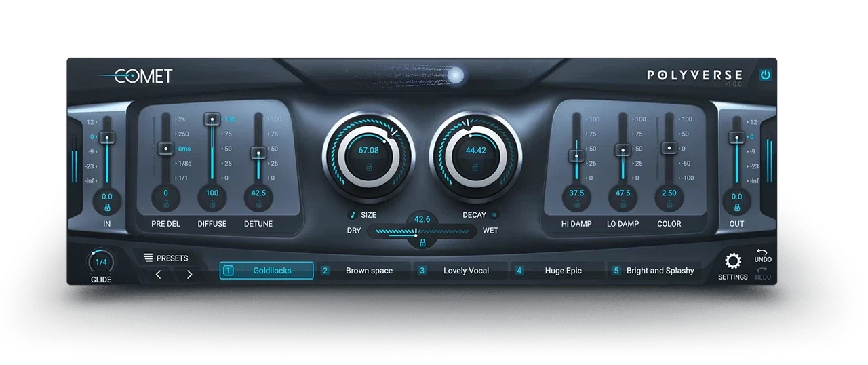Click the GLIDE knob showing 1/4
The height and width of the screenshot is (365, 868).
(x=101, y=263)
